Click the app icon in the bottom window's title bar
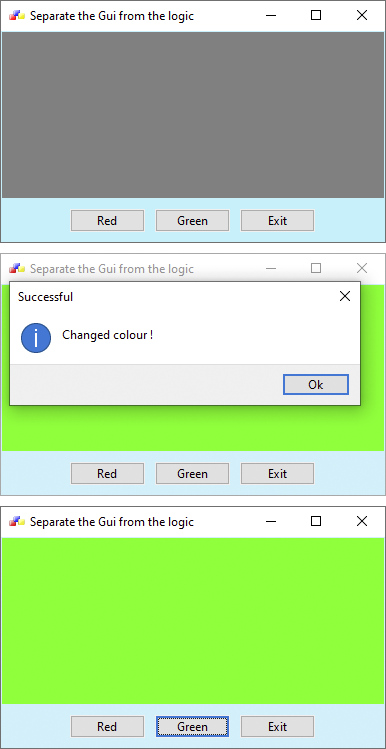 pos(17,521)
